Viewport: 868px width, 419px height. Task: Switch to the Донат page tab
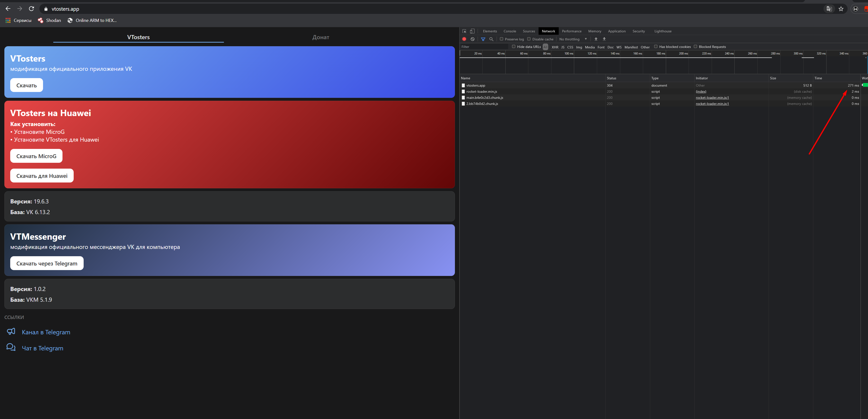pos(321,37)
